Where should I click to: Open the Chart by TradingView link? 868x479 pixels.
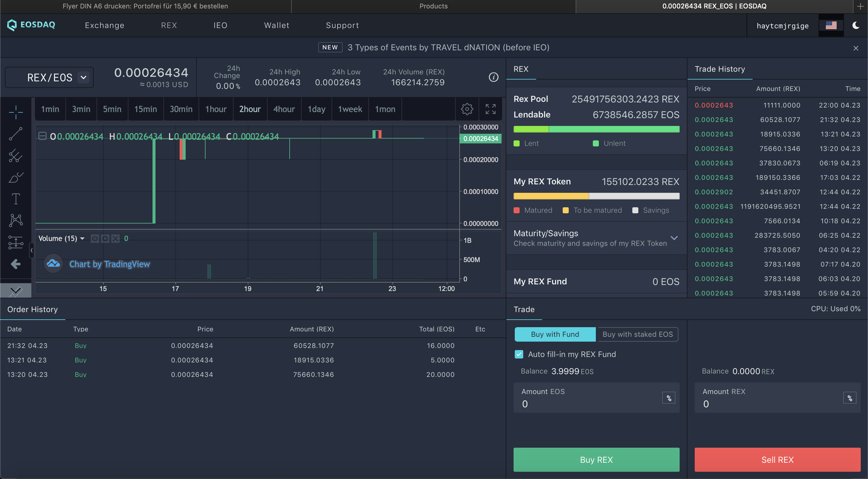coord(109,264)
